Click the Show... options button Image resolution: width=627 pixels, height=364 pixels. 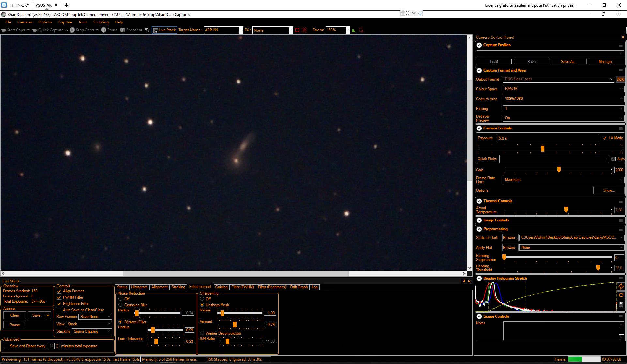pos(609,190)
